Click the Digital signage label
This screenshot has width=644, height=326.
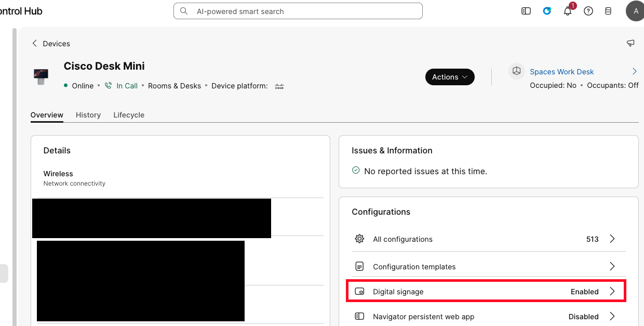[398, 292]
